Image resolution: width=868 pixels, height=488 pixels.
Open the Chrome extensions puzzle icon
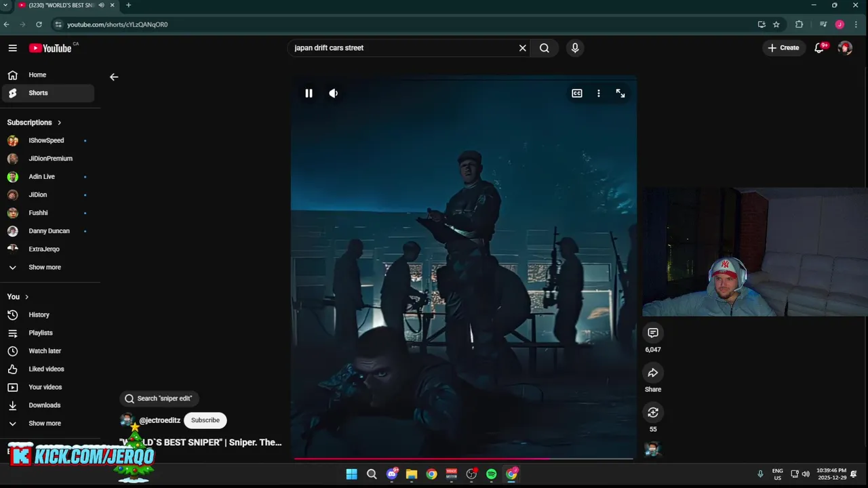799,24
